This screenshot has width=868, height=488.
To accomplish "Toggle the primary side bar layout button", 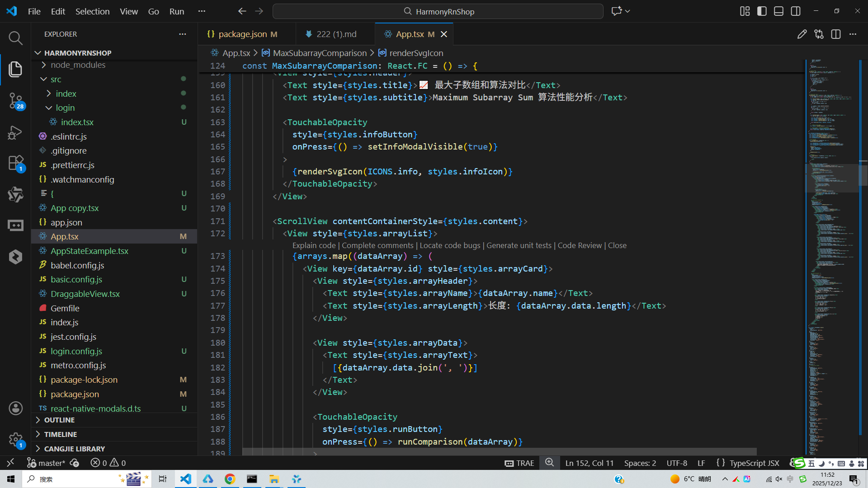I will 762,11.
